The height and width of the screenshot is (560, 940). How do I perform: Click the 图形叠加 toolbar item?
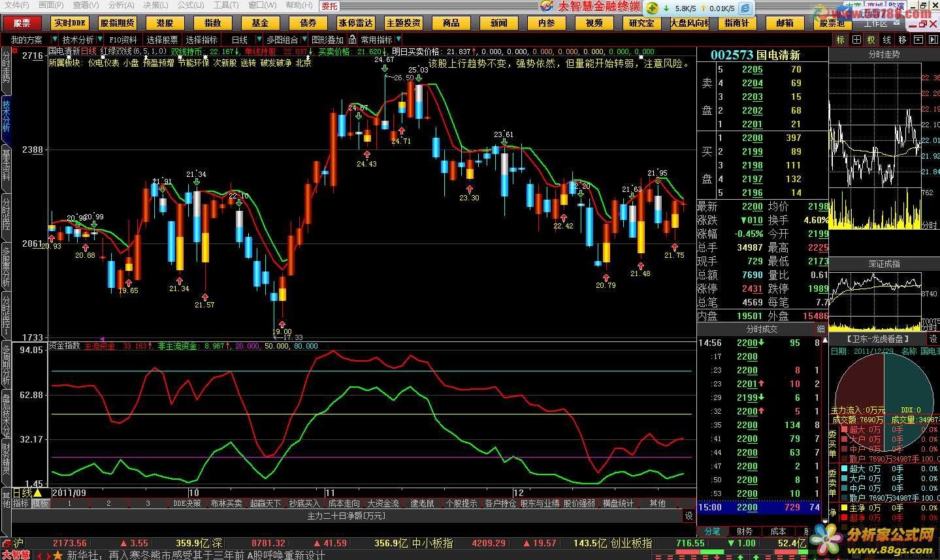pos(327,40)
